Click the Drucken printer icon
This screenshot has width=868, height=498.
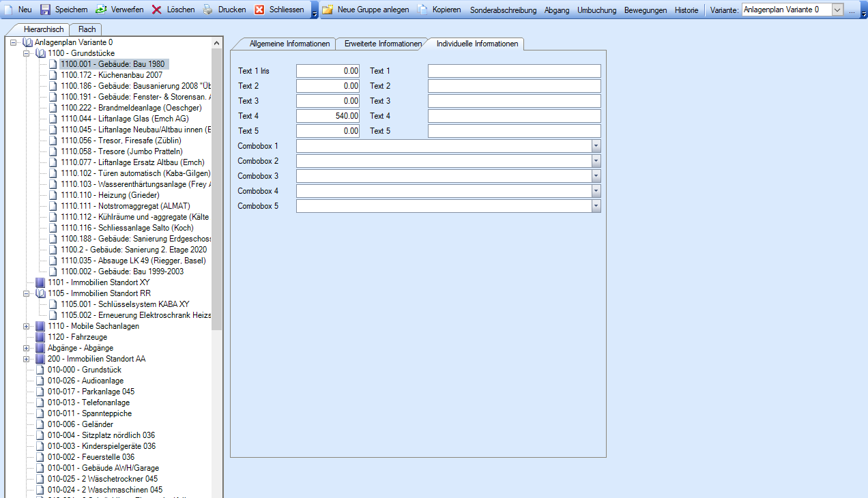click(208, 10)
